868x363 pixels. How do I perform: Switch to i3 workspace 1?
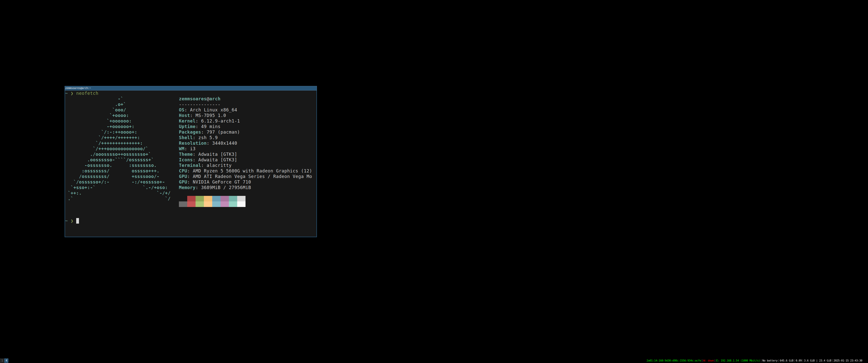2,360
